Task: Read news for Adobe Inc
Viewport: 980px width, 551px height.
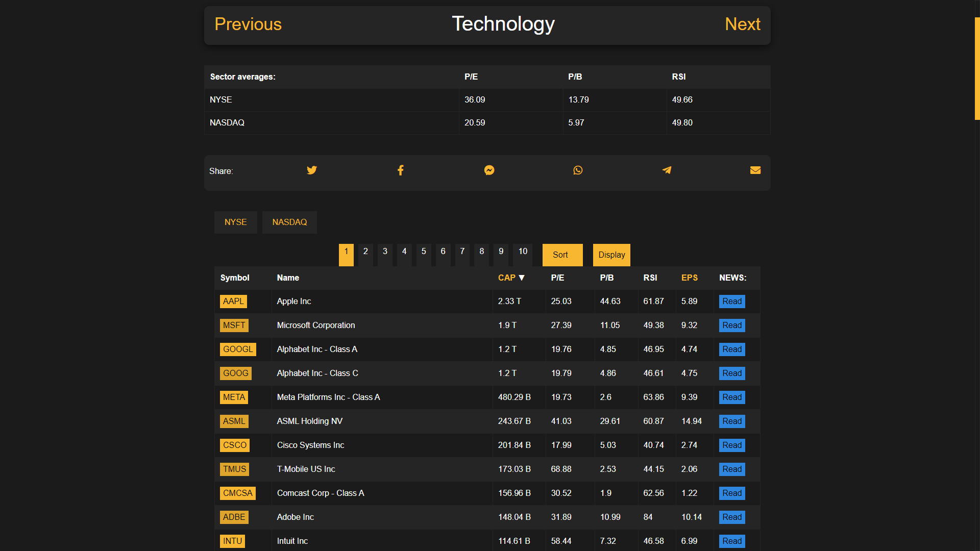Action: coord(731,517)
